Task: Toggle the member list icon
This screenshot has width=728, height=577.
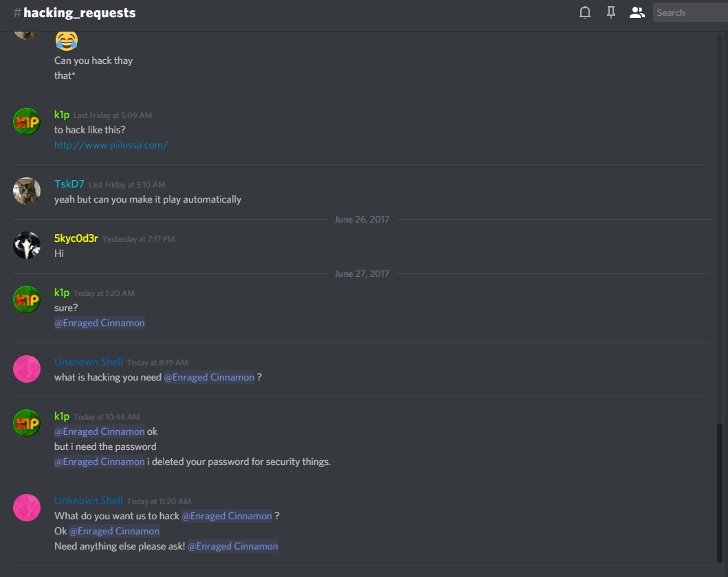Action: 637,12
